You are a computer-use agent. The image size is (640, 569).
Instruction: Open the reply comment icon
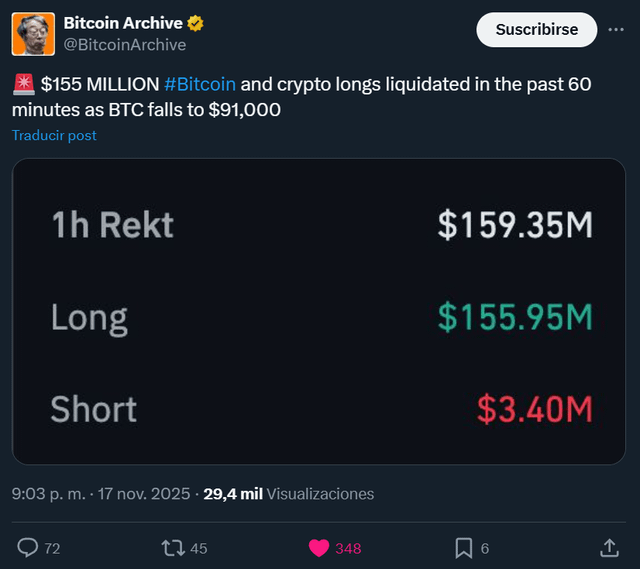pos(29,548)
